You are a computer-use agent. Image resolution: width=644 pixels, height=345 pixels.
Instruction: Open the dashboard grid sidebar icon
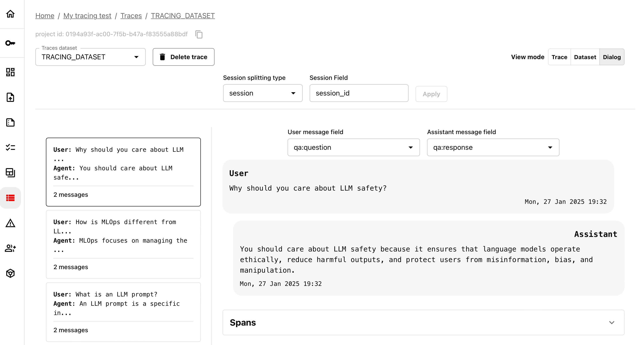(10, 72)
